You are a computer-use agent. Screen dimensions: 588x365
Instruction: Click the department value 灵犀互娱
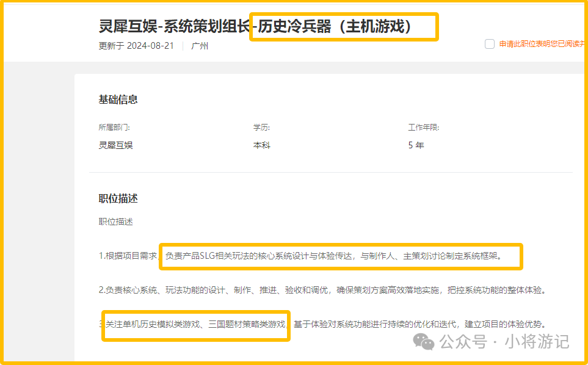(115, 145)
